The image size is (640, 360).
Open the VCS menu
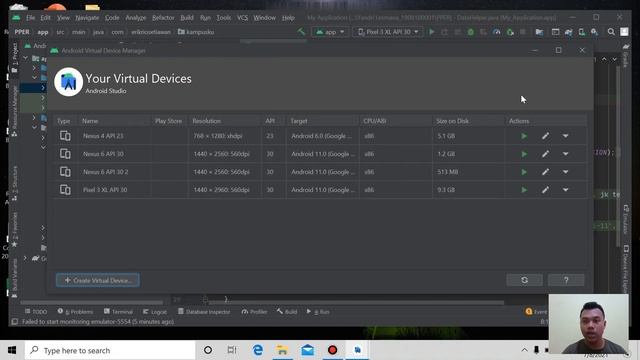click(242, 18)
